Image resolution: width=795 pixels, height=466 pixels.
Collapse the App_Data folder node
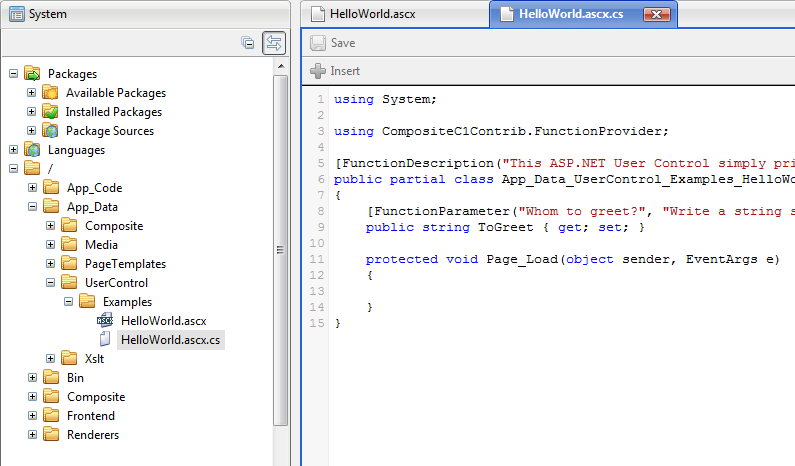[x=32, y=207]
